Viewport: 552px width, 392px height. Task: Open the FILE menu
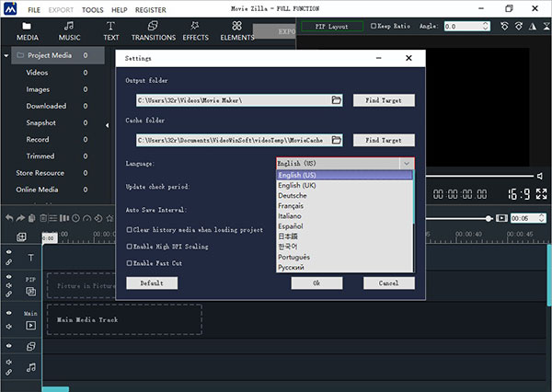pyautogui.click(x=33, y=9)
